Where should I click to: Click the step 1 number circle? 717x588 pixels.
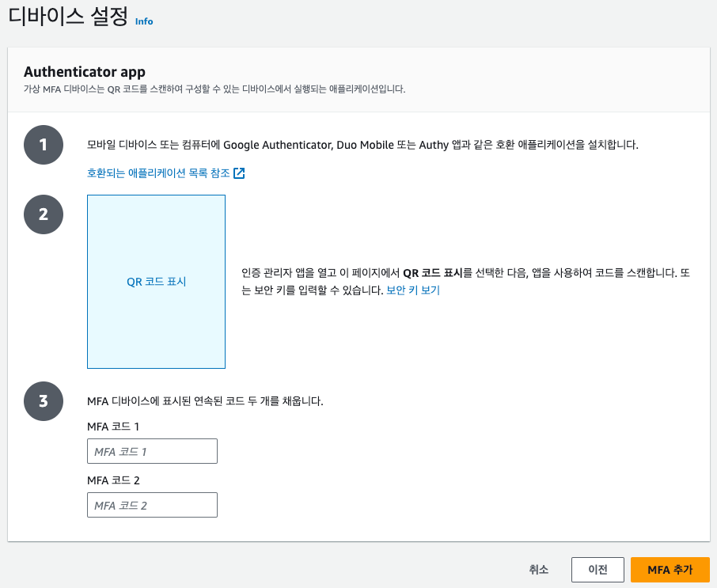click(44, 145)
